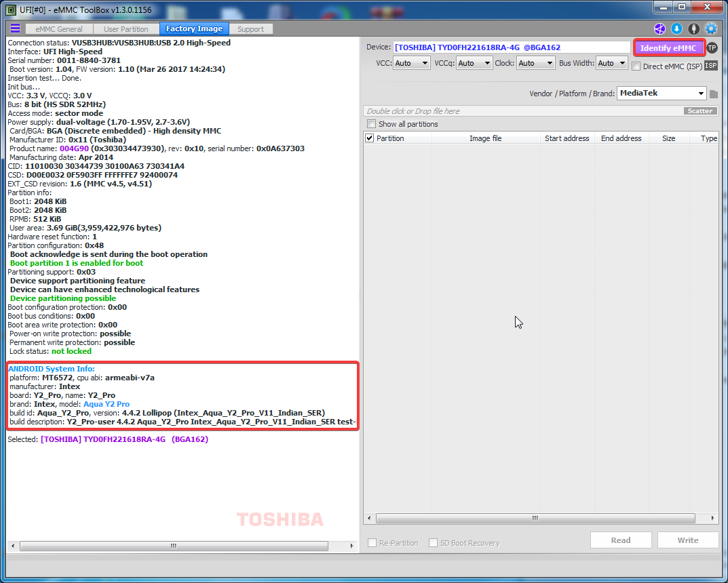
Task: Click the Serial number 0011-8840-3781 line
Action: pos(64,60)
